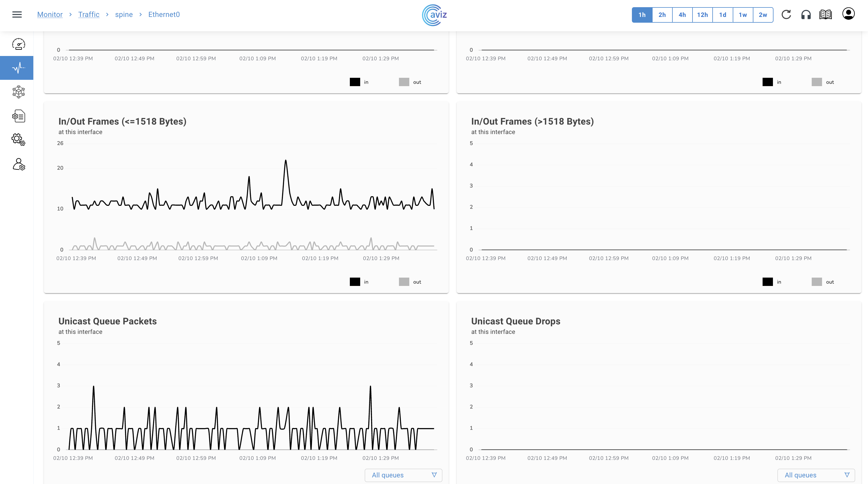Toggle 'out' legend in >1518 Bytes frames chart

click(x=817, y=282)
